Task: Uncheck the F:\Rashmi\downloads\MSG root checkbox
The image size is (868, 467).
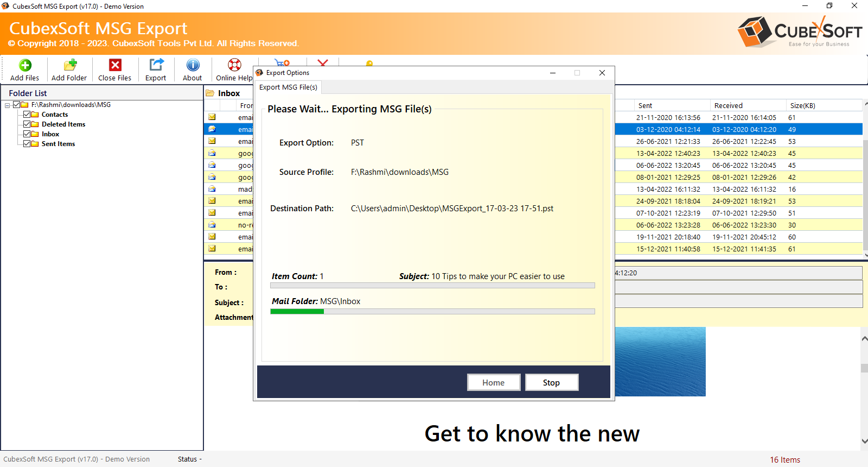Action: coord(17,105)
